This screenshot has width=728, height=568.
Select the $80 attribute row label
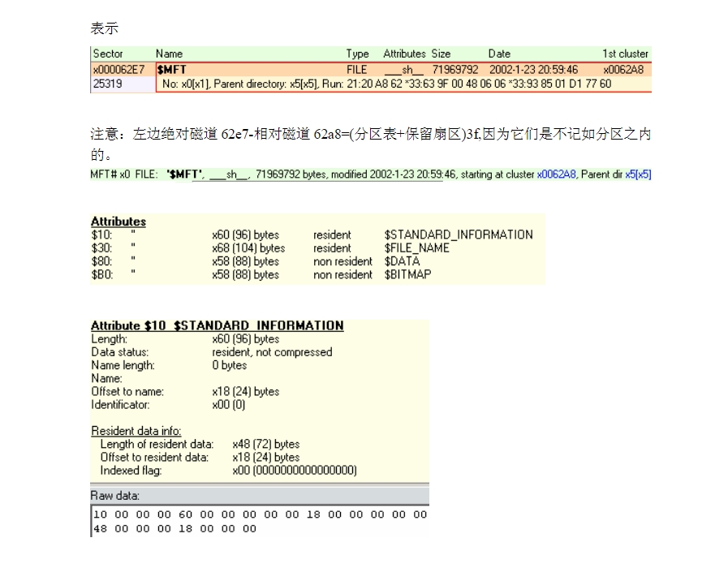click(x=101, y=262)
